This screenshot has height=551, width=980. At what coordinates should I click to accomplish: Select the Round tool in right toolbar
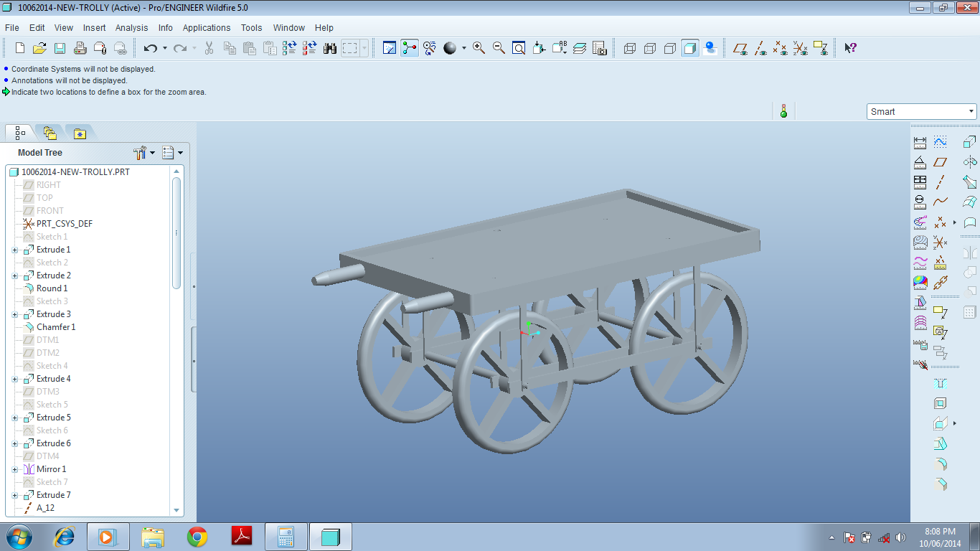coord(940,463)
